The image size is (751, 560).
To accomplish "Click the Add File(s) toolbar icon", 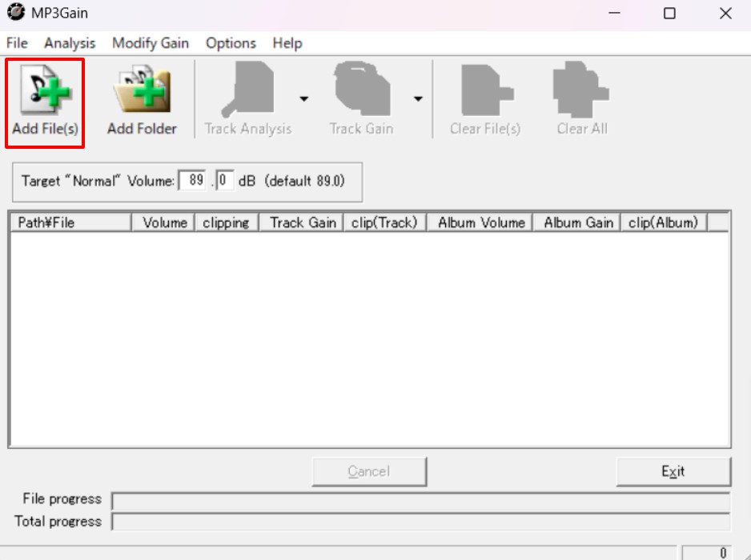I will tap(46, 89).
